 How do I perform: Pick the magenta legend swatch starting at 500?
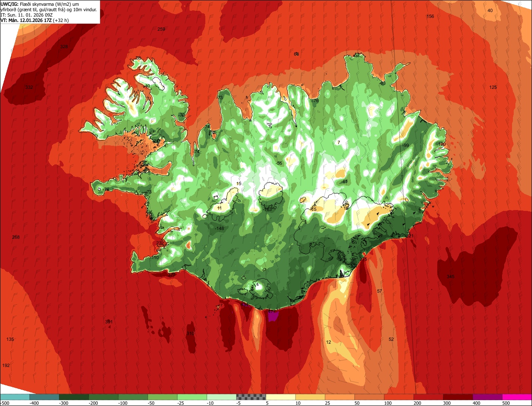pyautogui.click(x=517, y=397)
